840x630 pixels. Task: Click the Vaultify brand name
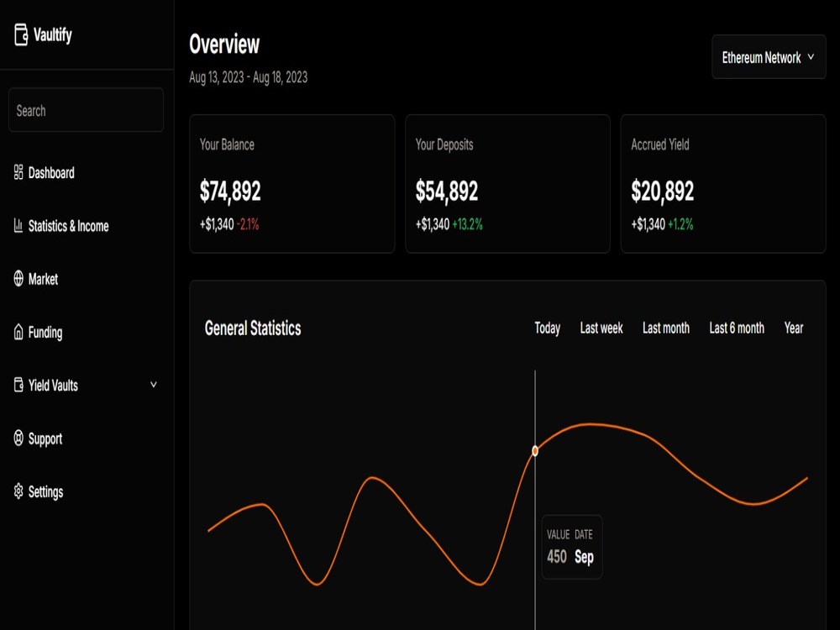tap(52, 34)
